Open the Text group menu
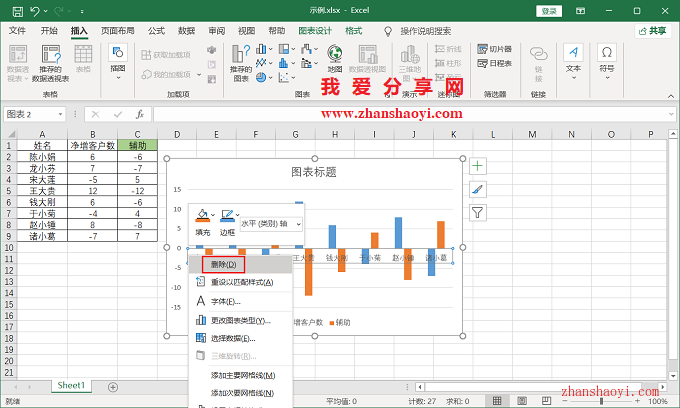680x408 pixels. pyautogui.click(x=573, y=62)
